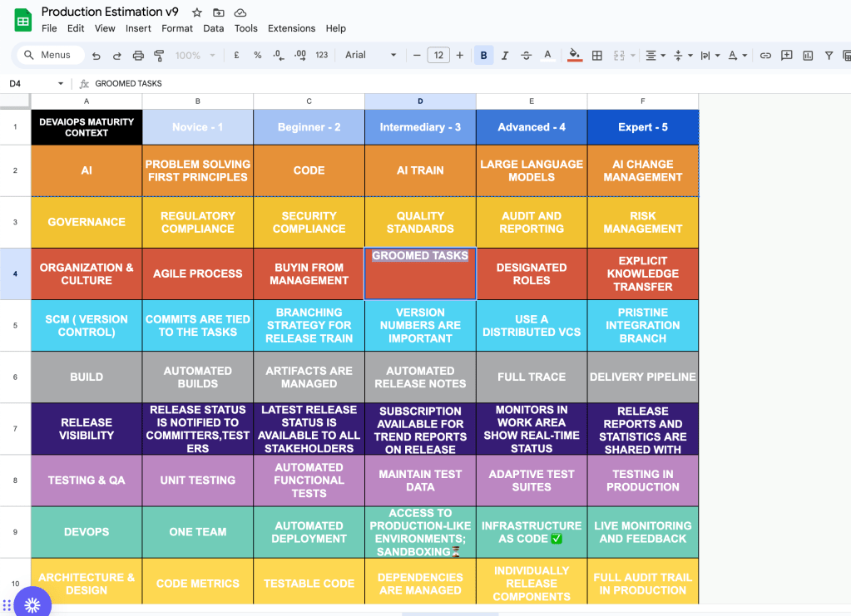The width and height of the screenshot is (851, 616).
Task: Select the INFRASTRUCTURE AS CODE cell
Action: 532,532
